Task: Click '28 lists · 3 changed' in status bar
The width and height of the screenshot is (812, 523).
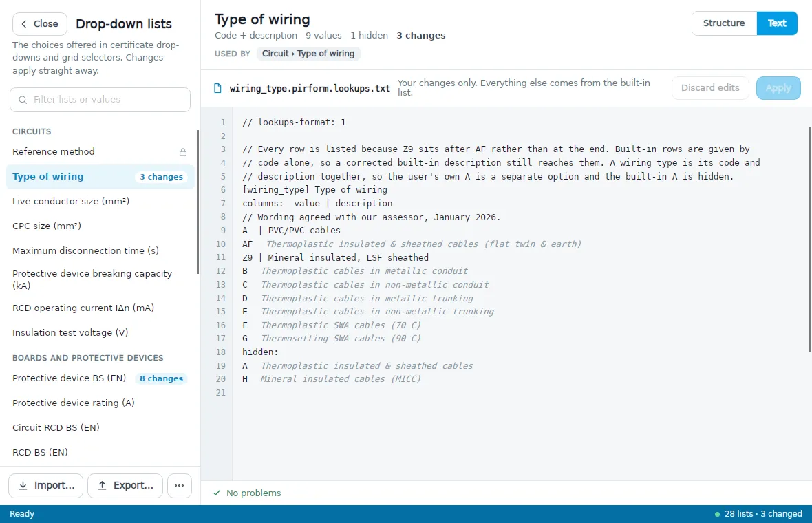Action: click(763, 514)
